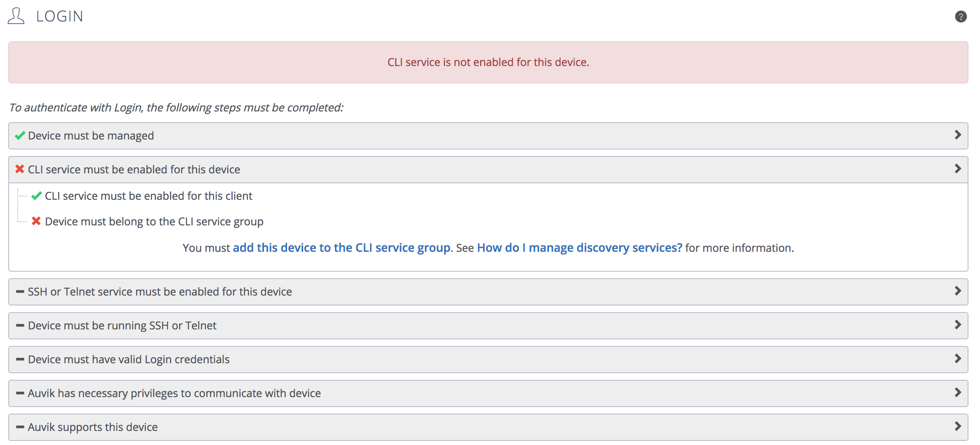This screenshot has width=980, height=445.
Task: Collapse CLI service must be enabled section chevron
Action: click(958, 169)
